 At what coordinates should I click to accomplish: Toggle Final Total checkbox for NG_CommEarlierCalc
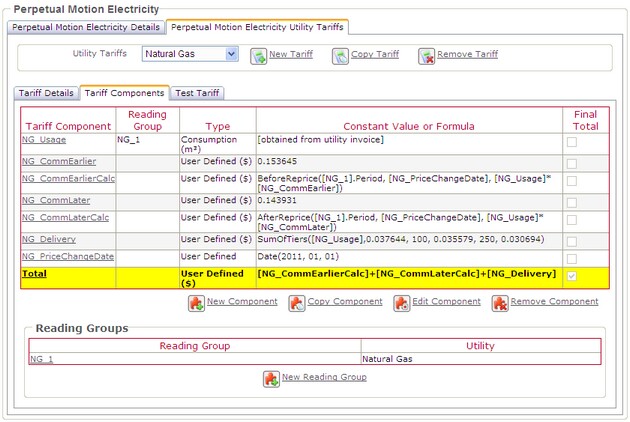572,181
